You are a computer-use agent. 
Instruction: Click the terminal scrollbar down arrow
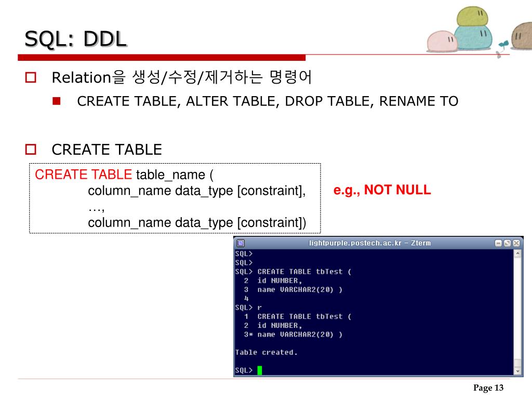pos(517,371)
